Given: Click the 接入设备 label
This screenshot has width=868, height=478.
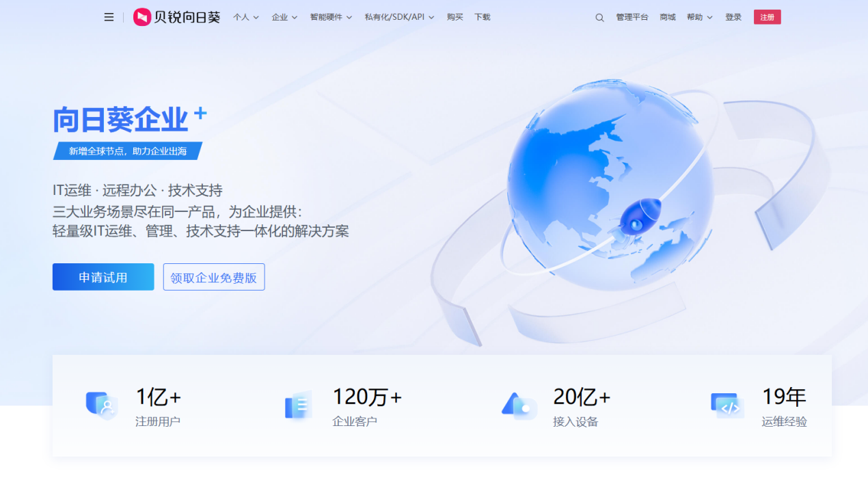Looking at the screenshot, I should (x=575, y=422).
